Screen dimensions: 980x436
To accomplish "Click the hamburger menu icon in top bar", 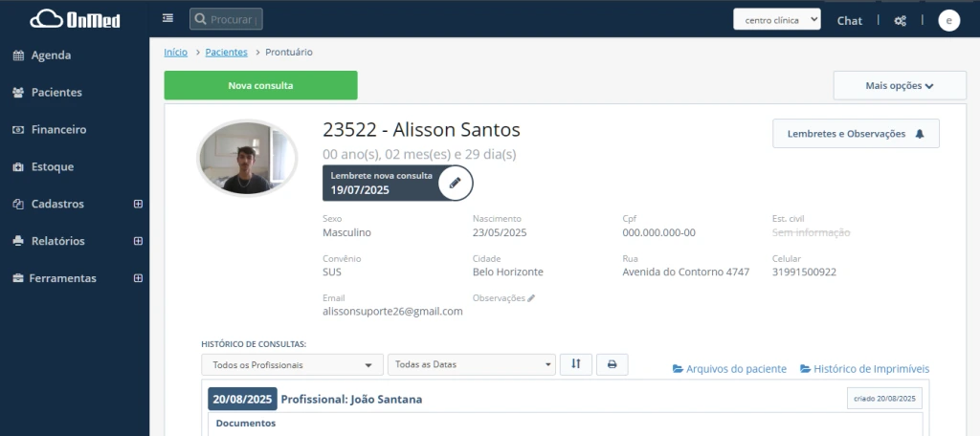I will click(168, 18).
